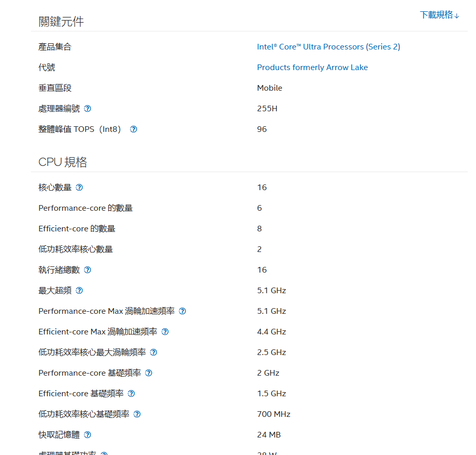476x455 pixels.
Task: Click the 低功耗效率核心基礎頻率 label
Action: 84,414
